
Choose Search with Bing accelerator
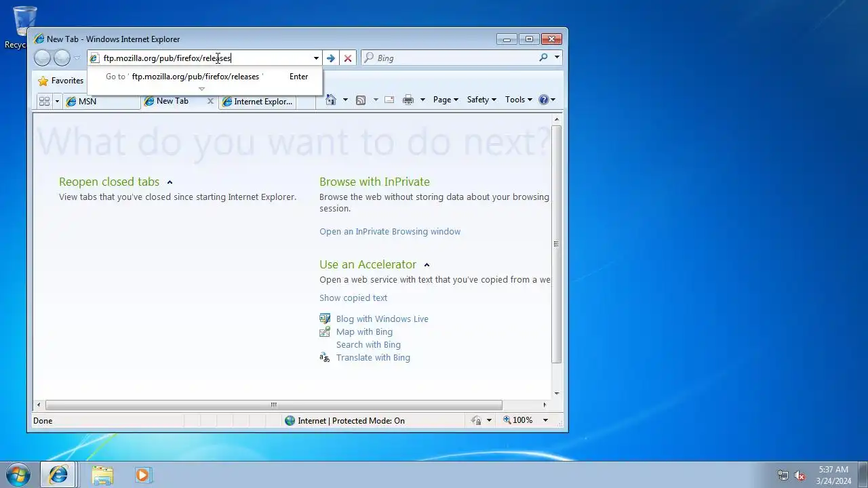368,345
